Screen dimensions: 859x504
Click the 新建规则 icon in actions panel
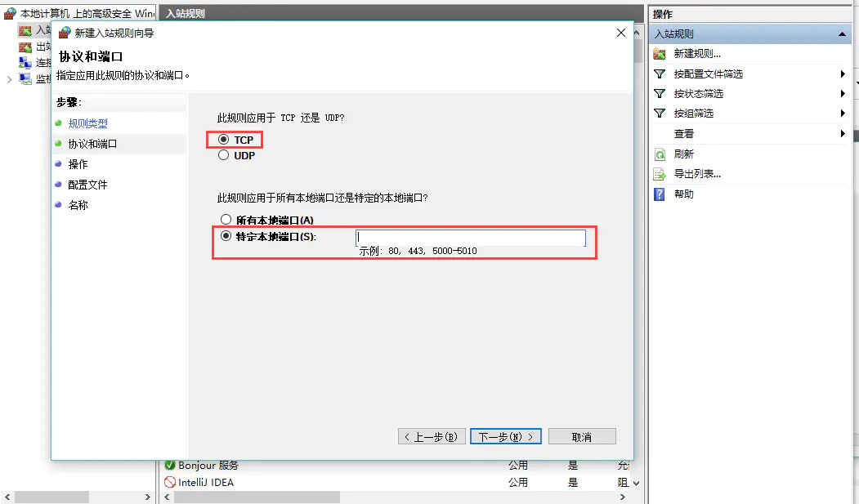click(660, 54)
